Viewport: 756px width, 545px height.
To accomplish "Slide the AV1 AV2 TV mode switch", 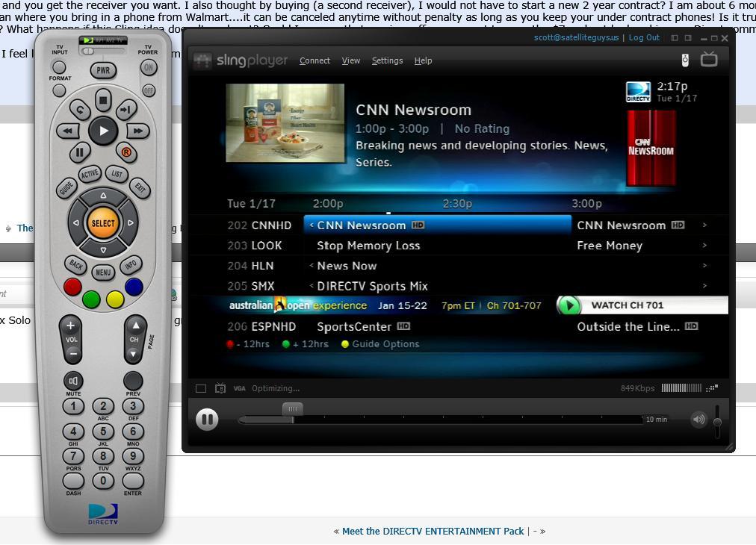I will [89, 50].
